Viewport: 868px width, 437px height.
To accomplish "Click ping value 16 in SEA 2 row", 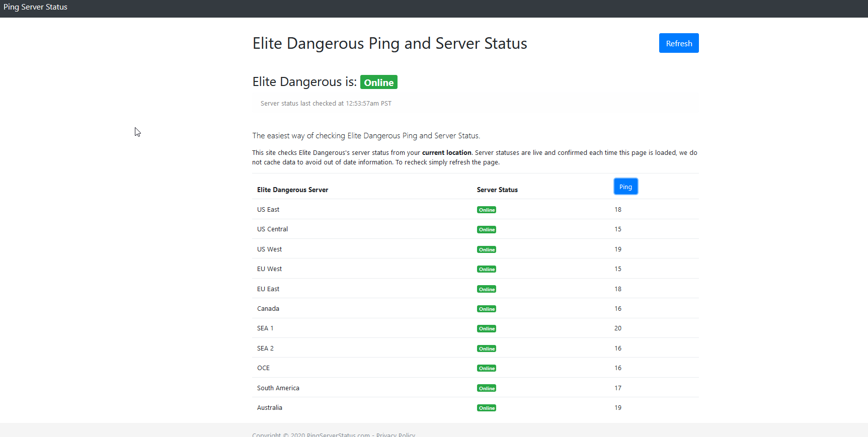I will (618, 348).
